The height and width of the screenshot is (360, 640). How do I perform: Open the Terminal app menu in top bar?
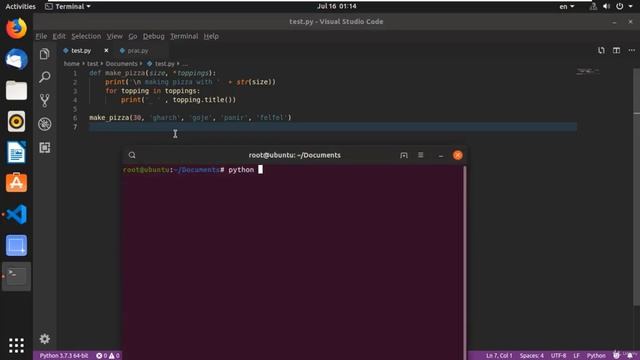coord(68,7)
